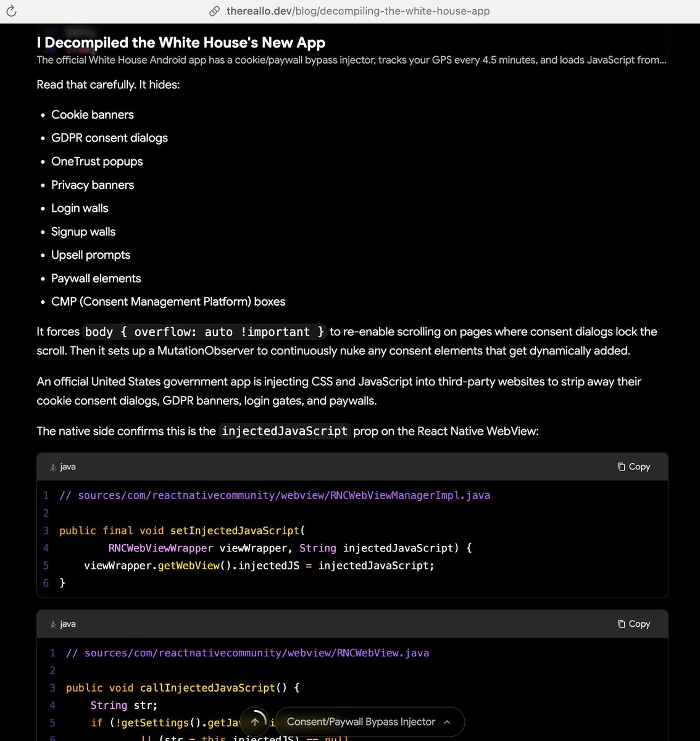The height and width of the screenshot is (741, 700).
Task: Expand the Consent/Paywall Bypass Injector section menu
Action: tap(369, 722)
